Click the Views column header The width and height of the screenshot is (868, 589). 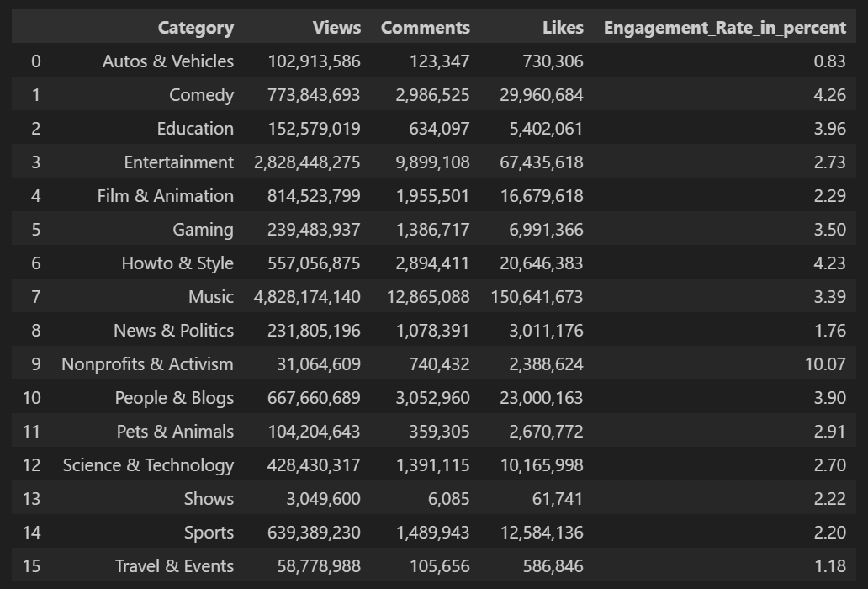point(336,28)
